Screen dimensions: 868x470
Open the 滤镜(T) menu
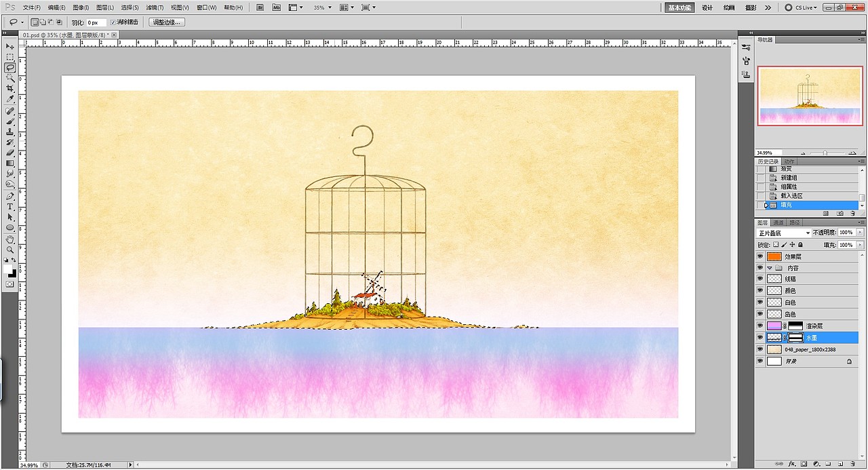coord(155,7)
